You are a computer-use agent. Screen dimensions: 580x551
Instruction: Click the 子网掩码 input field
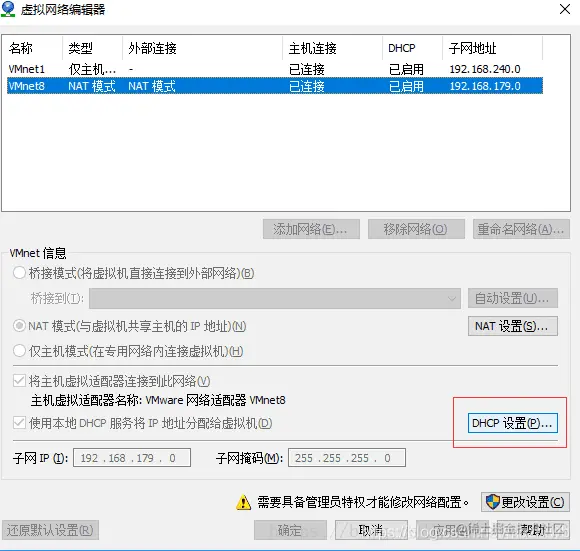(347, 458)
